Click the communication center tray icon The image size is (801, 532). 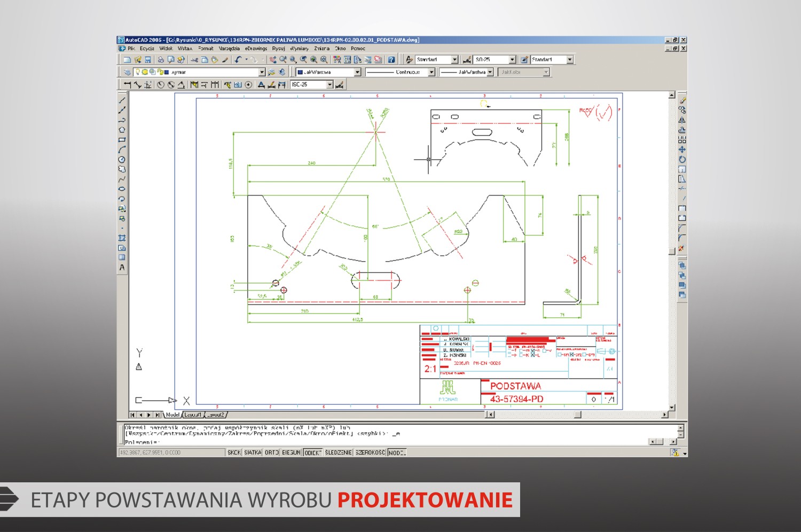tap(675, 452)
